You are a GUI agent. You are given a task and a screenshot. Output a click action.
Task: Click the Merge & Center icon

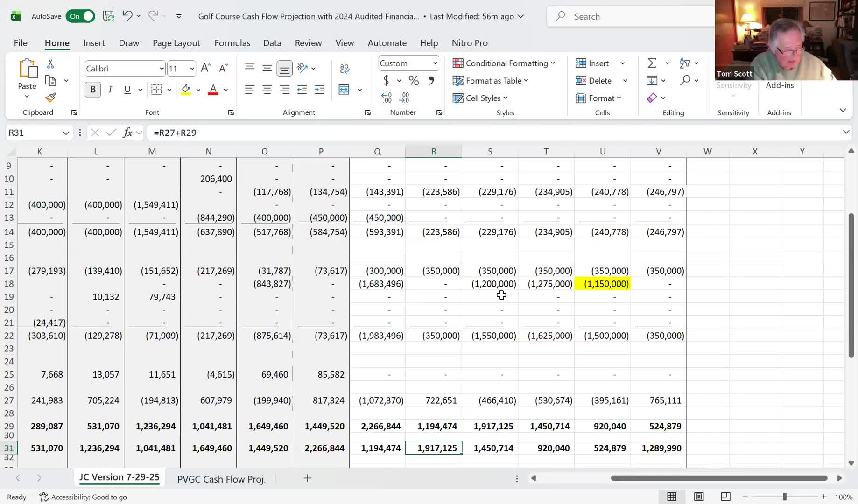pyautogui.click(x=344, y=90)
